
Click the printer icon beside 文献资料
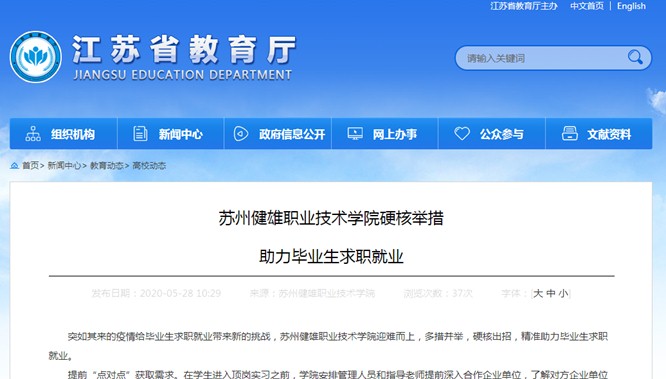pyautogui.click(x=570, y=133)
